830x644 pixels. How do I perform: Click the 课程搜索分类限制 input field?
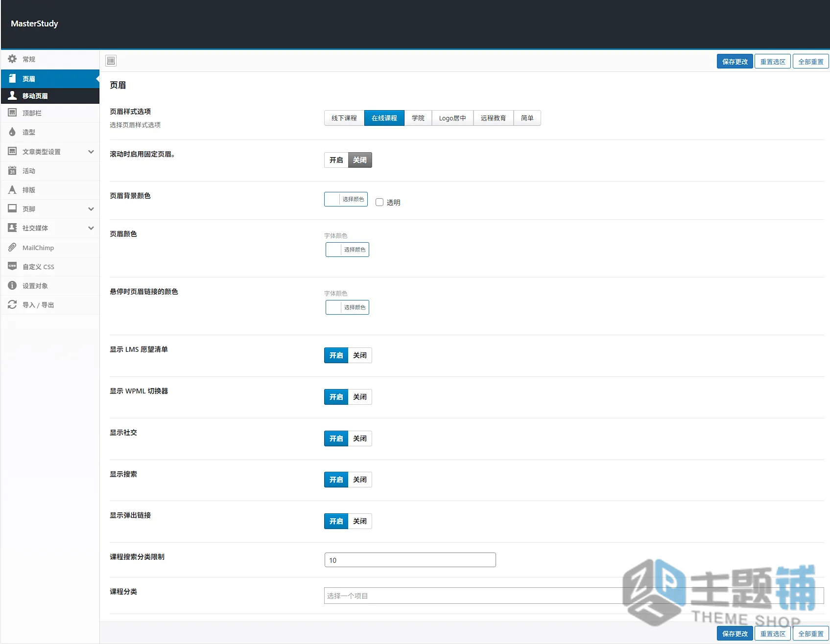point(410,560)
